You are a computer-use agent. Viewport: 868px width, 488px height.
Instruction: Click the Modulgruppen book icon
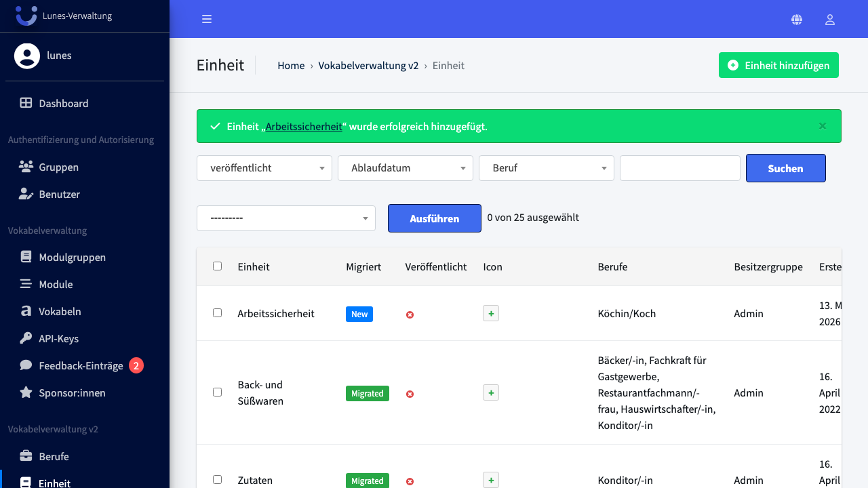[26, 257]
